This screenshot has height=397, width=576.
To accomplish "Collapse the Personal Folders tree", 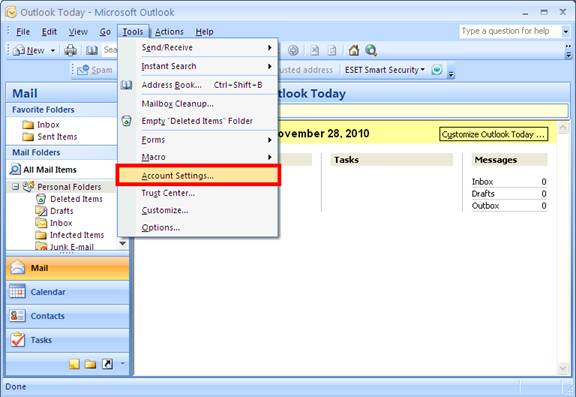I will click(15, 187).
